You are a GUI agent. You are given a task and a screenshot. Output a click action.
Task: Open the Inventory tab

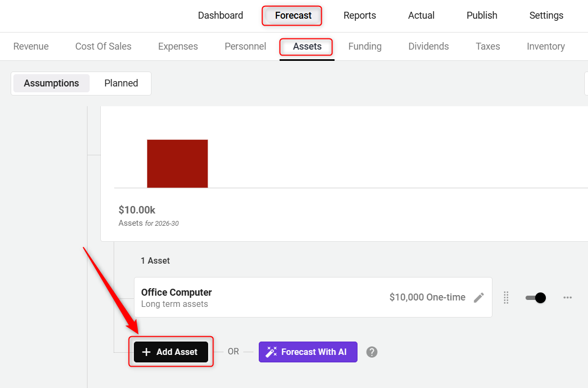coord(546,46)
